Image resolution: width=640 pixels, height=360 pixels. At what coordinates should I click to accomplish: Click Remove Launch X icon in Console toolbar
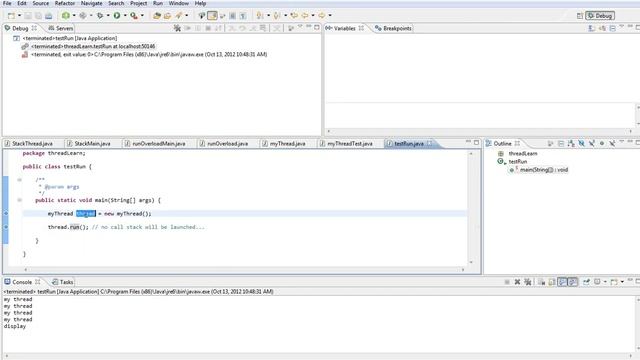(x=517, y=282)
